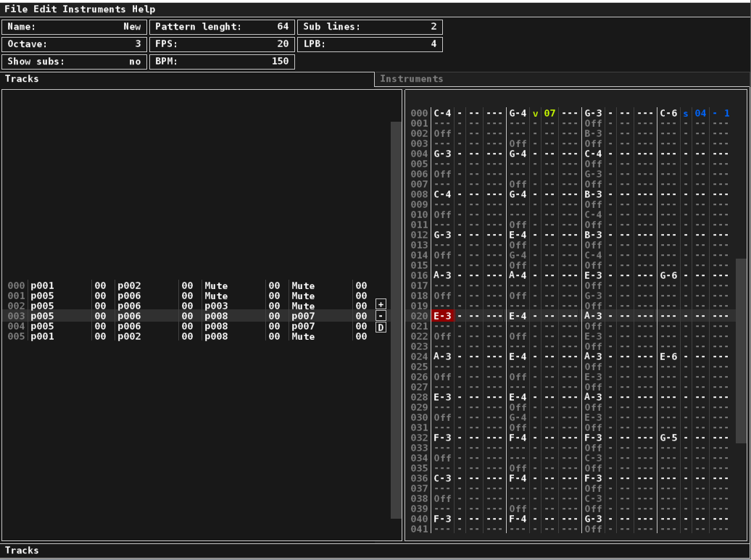Select the red highlighted E-3 note cell
The width and height of the screenshot is (751, 560).
click(442, 316)
